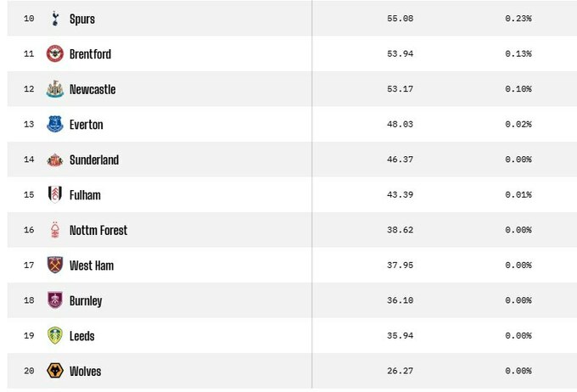
Task: Select the Nottm Forest team name
Action: pos(98,230)
